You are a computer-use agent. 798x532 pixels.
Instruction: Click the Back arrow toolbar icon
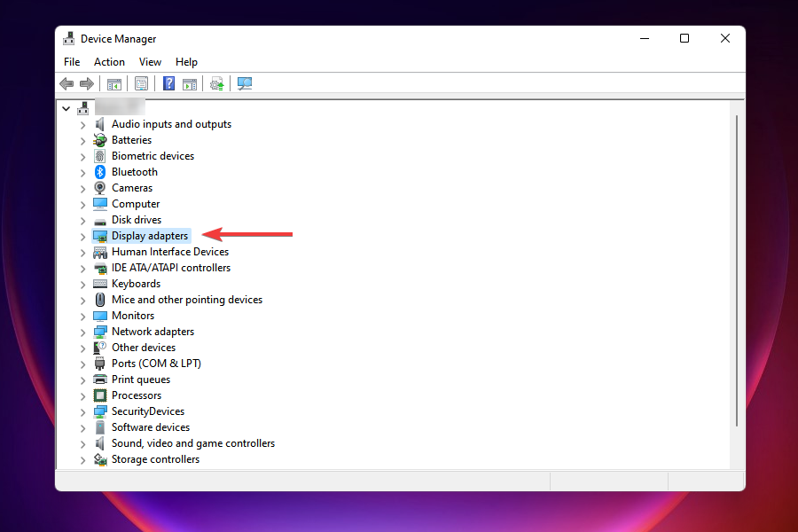(x=66, y=83)
